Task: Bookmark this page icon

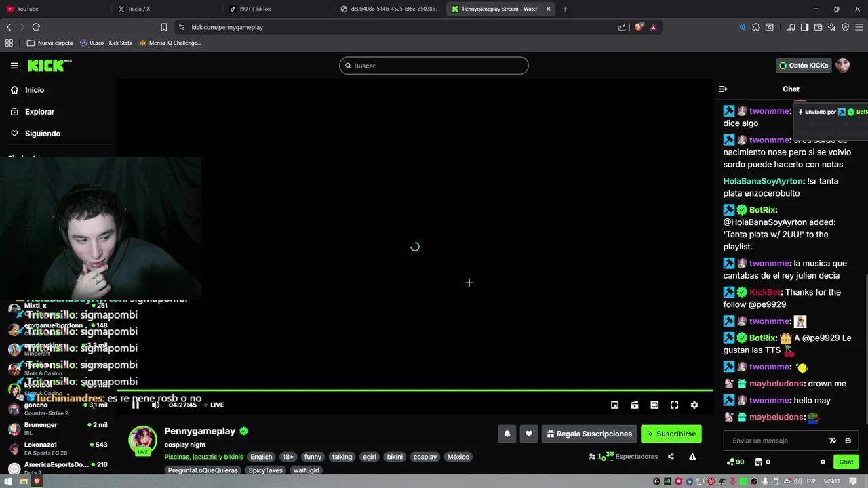Action: point(164,27)
